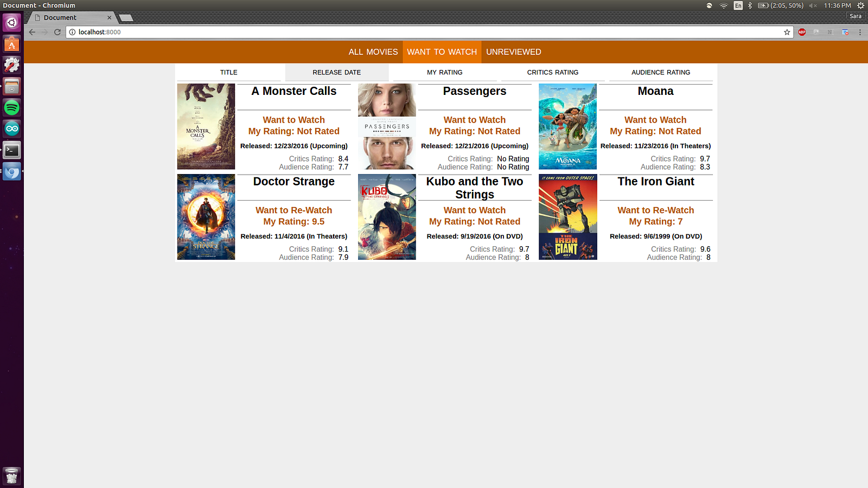
Task: Edit My Rating: Not Rated for Moana
Action: pyautogui.click(x=655, y=131)
